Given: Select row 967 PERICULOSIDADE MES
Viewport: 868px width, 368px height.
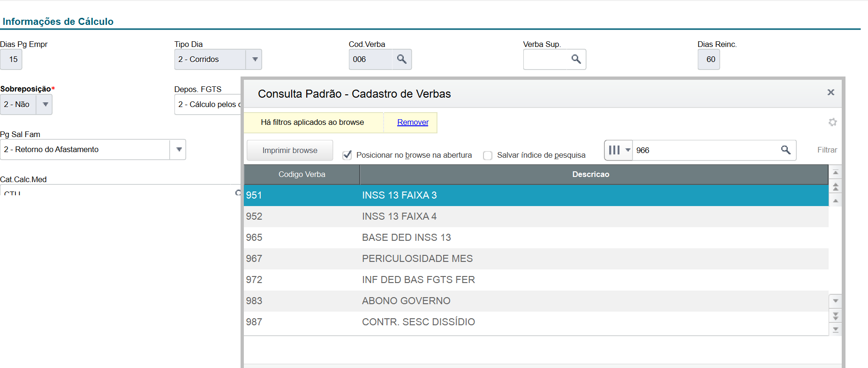Looking at the screenshot, I should (536, 259).
